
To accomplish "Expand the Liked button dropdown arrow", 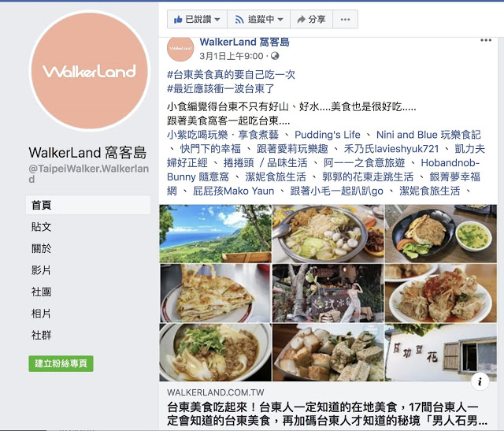I will point(217,20).
